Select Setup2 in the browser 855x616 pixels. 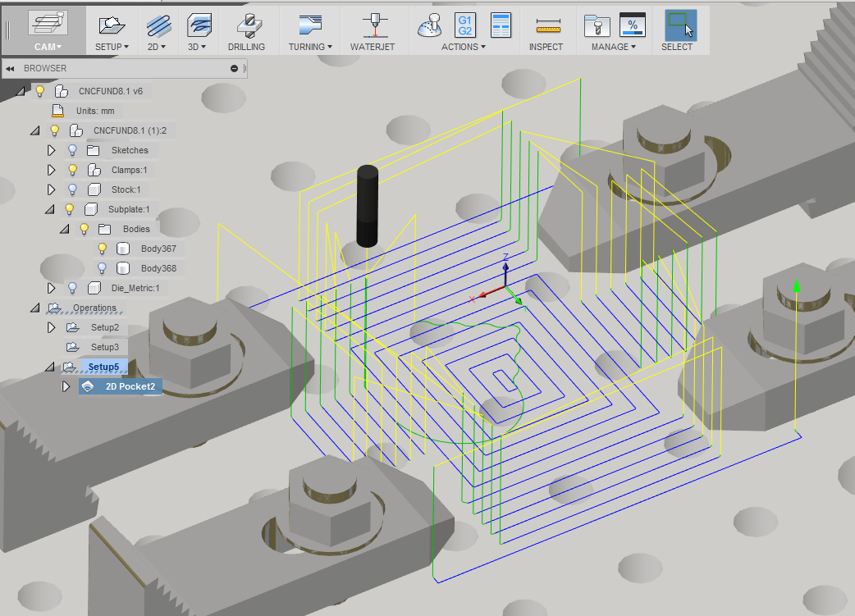[x=105, y=327]
